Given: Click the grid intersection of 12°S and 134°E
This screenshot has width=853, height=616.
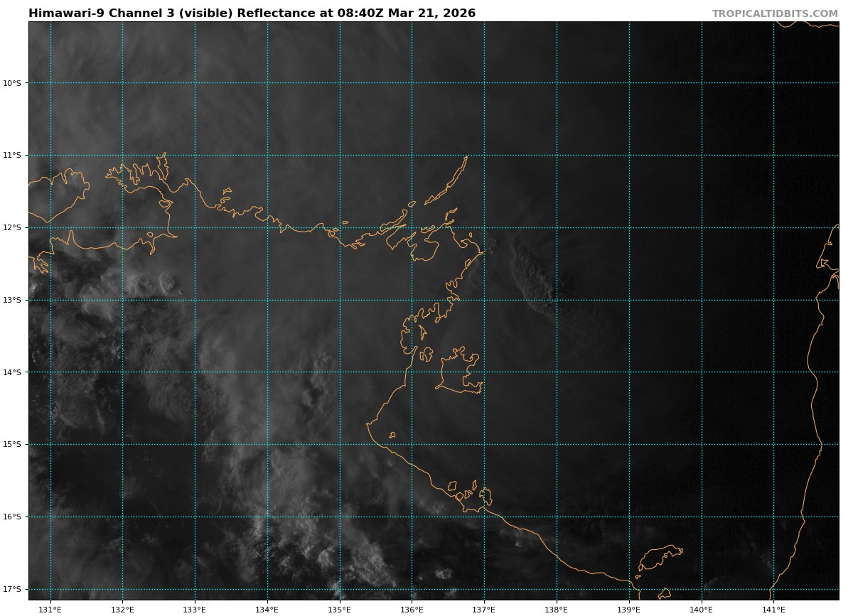Looking at the screenshot, I should 267,228.
